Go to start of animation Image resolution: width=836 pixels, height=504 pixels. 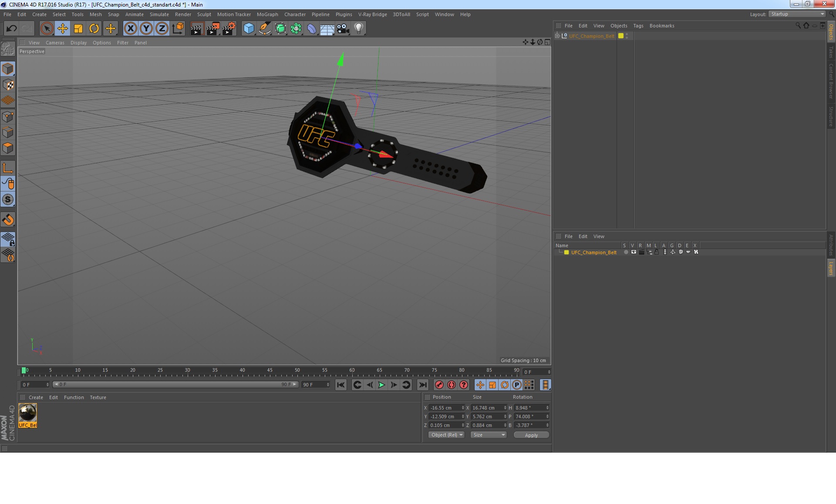pyautogui.click(x=341, y=385)
